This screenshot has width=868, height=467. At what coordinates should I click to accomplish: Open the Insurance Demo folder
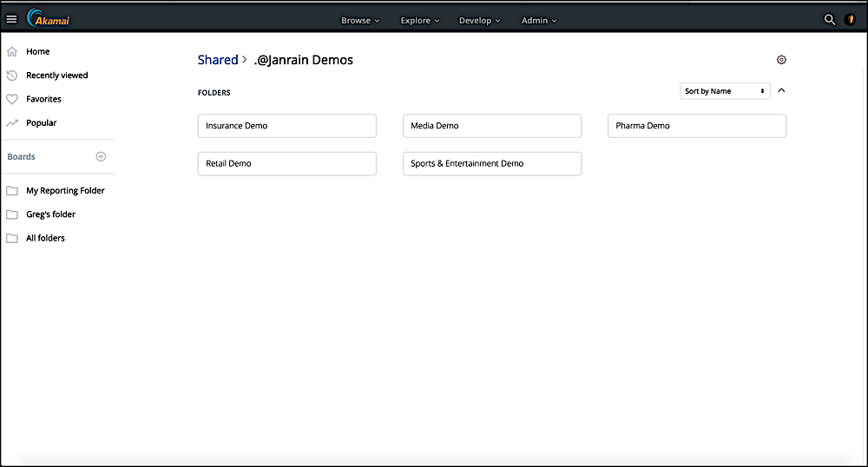[x=287, y=126]
